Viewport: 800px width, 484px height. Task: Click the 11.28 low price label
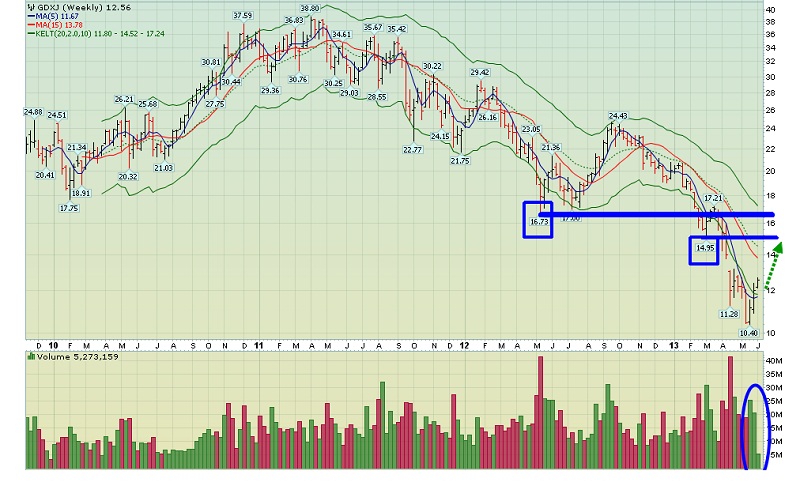click(729, 314)
